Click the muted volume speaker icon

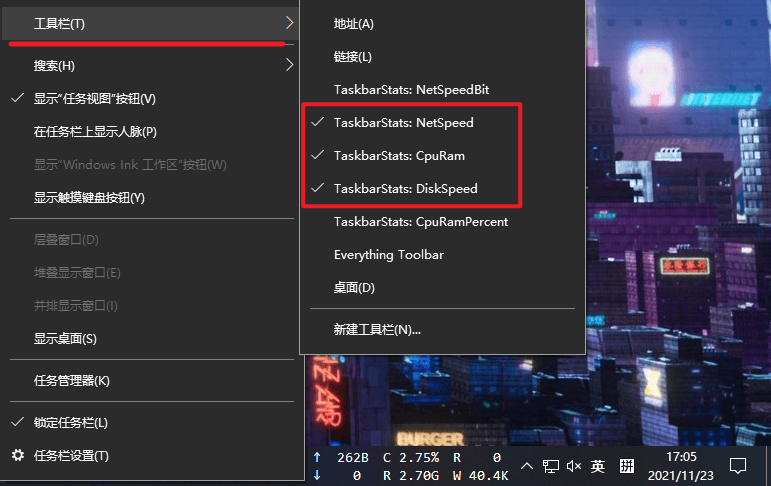tap(574, 466)
